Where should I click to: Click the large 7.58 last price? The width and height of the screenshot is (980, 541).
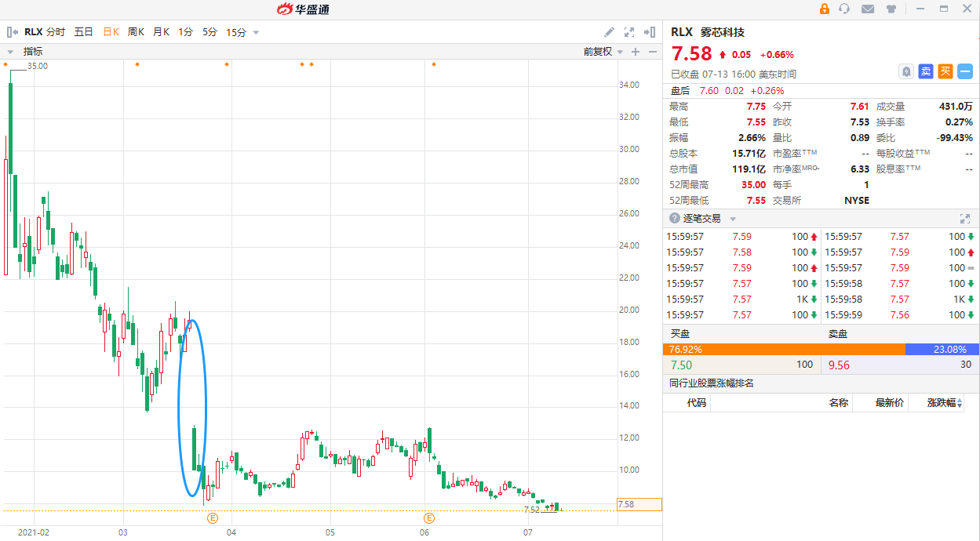click(691, 53)
